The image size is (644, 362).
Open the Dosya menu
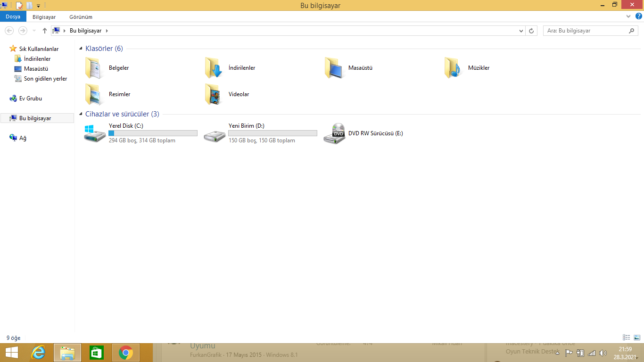pyautogui.click(x=13, y=16)
